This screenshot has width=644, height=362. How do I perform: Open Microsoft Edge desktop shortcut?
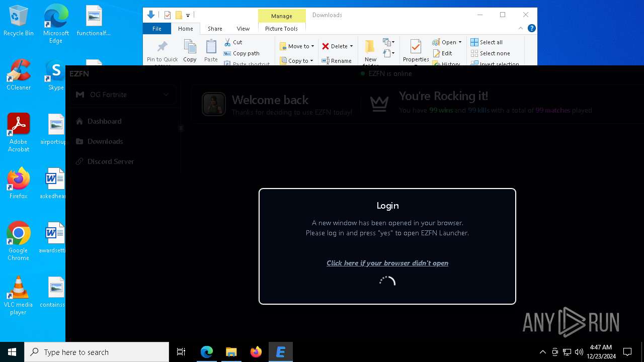point(56,24)
